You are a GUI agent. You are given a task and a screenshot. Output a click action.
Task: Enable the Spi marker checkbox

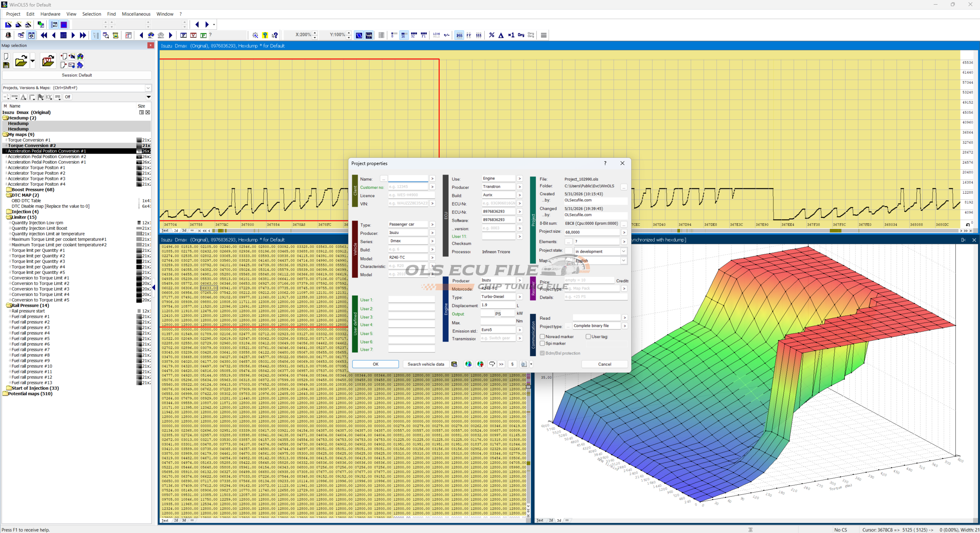click(542, 343)
